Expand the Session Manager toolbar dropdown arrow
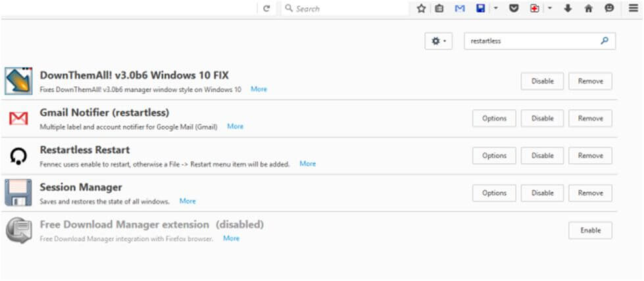This screenshot has height=281, width=644. pyautogui.click(x=496, y=9)
